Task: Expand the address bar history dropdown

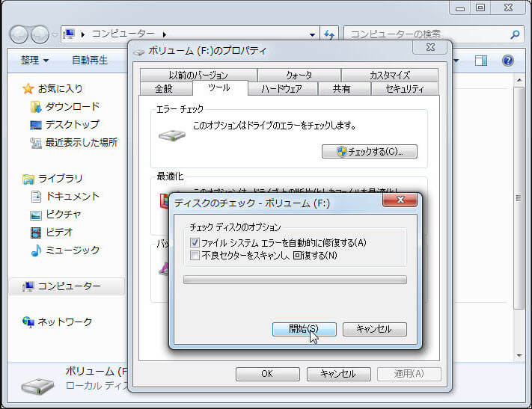Action: click(x=312, y=34)
